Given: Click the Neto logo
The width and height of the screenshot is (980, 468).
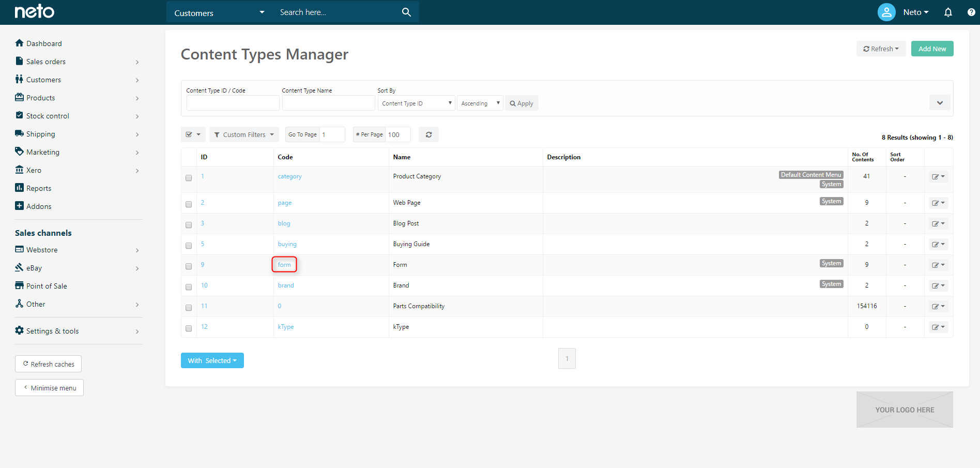Looking at the screenshot, I should (34, 11).
